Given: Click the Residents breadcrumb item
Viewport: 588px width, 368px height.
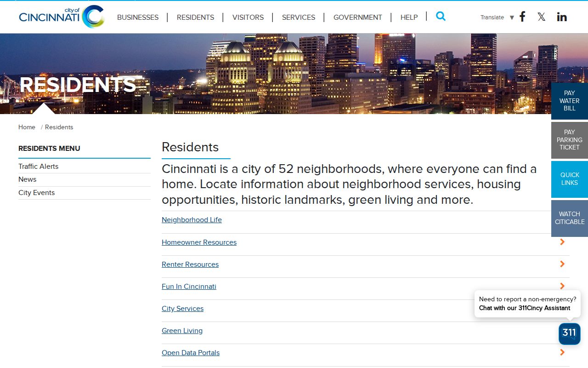Looking at the screenshot, I should point(59,127).
